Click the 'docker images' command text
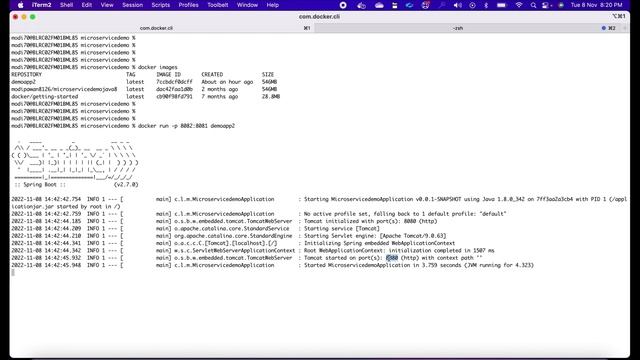This screenshot has width=640, height=360. (x=158, y=67)
